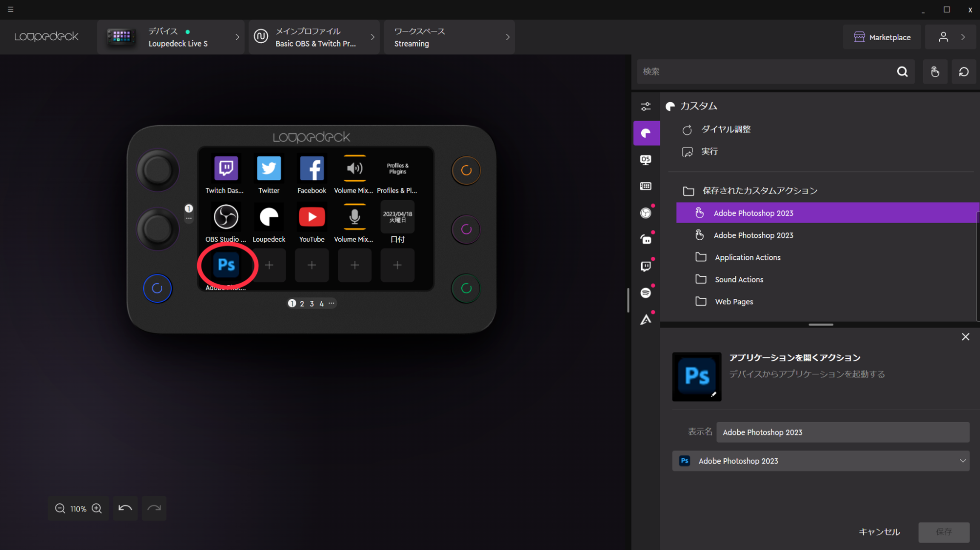The width and height of the screenshot is (980, 550).
Task: Select the Photoshop Ps device button
Action: (x=226, y=265)
